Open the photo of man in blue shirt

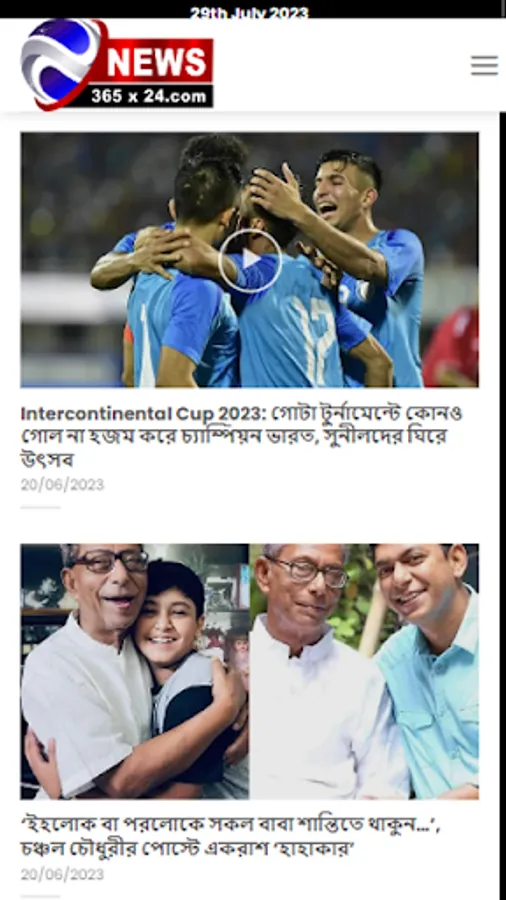[427, 671]
